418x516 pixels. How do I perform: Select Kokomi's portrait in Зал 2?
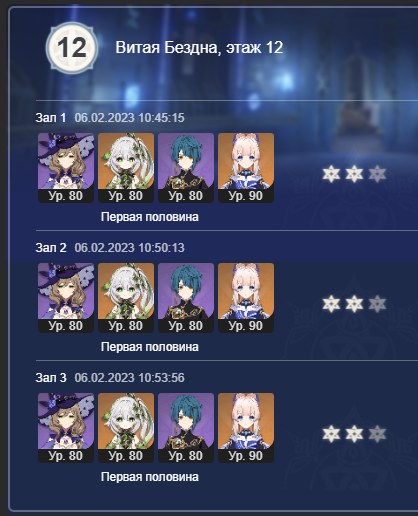coord(246,298)
